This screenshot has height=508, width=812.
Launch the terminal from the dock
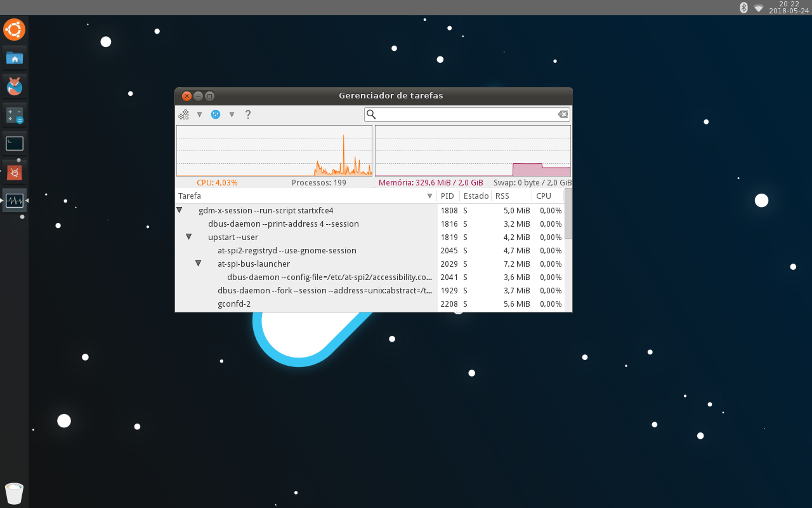[x=15, y=144]
